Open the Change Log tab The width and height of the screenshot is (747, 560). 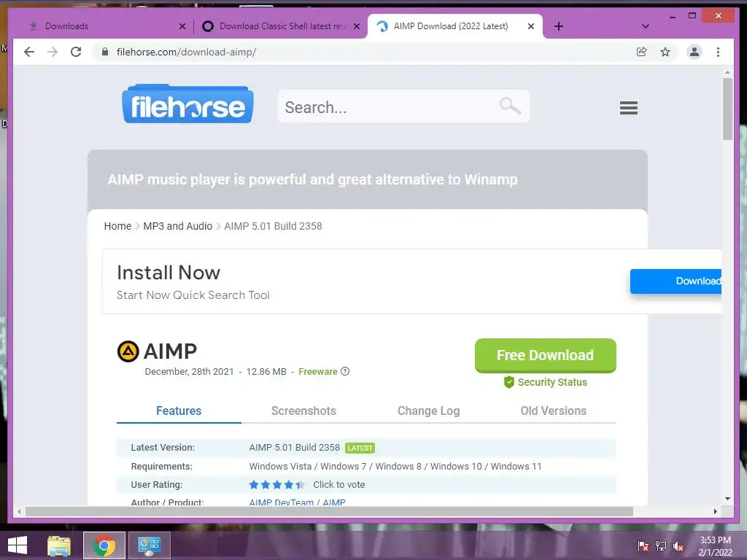[x=428, y=411]
